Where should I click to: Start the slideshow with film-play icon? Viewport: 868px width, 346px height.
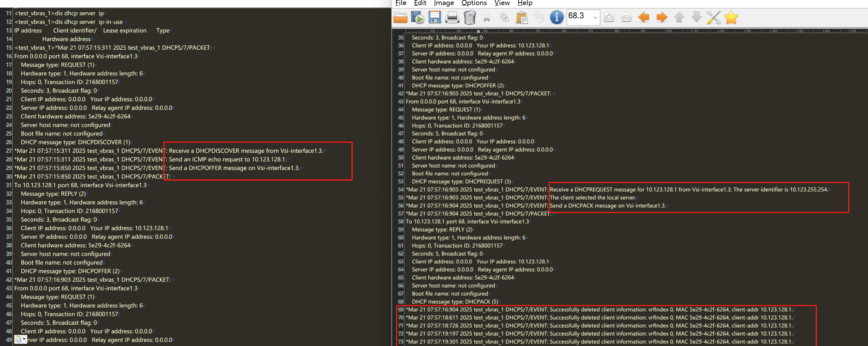418,17
